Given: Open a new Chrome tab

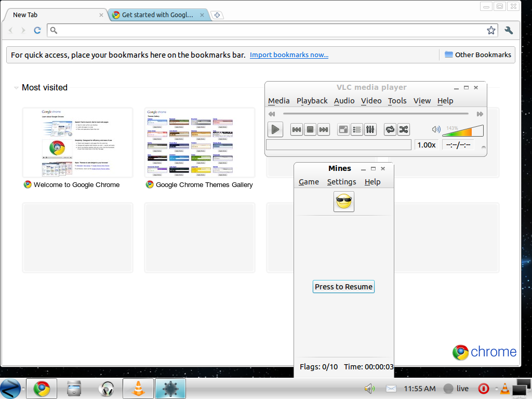Looking at the screenshot, I should [x=217, y=15].
